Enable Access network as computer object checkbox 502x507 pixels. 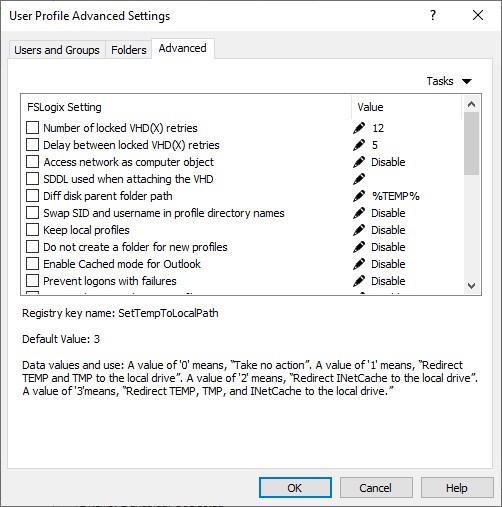pyautogui.click(x=32, y=162)
